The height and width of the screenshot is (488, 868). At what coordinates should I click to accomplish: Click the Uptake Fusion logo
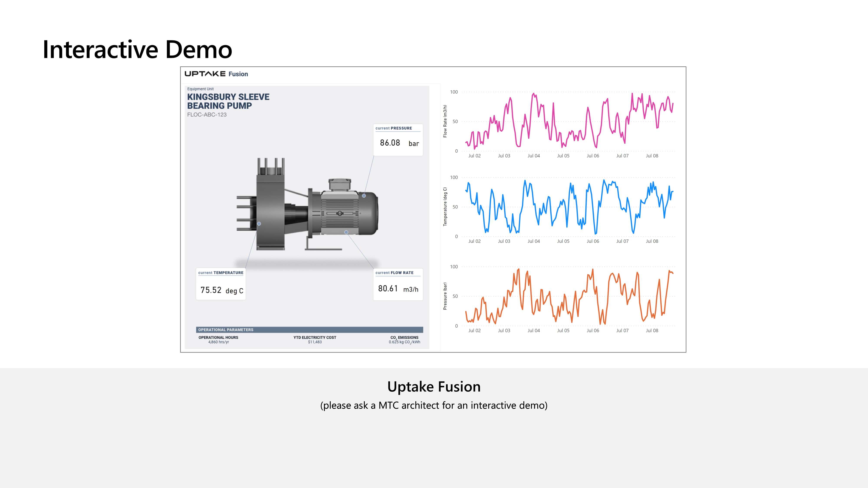coord(216,74)
